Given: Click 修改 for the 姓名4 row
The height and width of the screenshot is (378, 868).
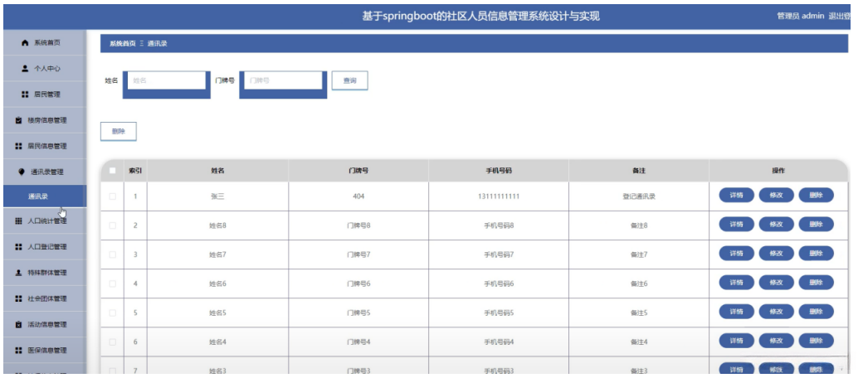Looking at the screenshot, I should (x=776, y=341).
